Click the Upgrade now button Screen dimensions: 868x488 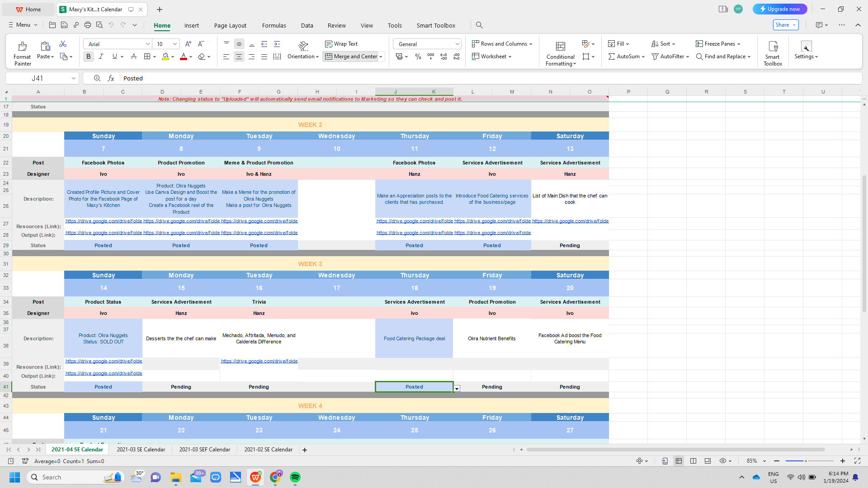click(x=780, y=9)
